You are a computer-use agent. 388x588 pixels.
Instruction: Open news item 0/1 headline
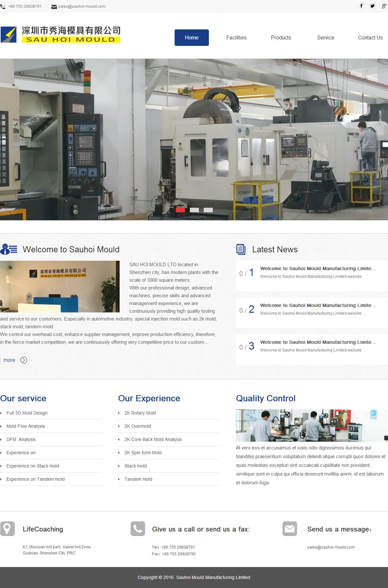click(318, 268)
